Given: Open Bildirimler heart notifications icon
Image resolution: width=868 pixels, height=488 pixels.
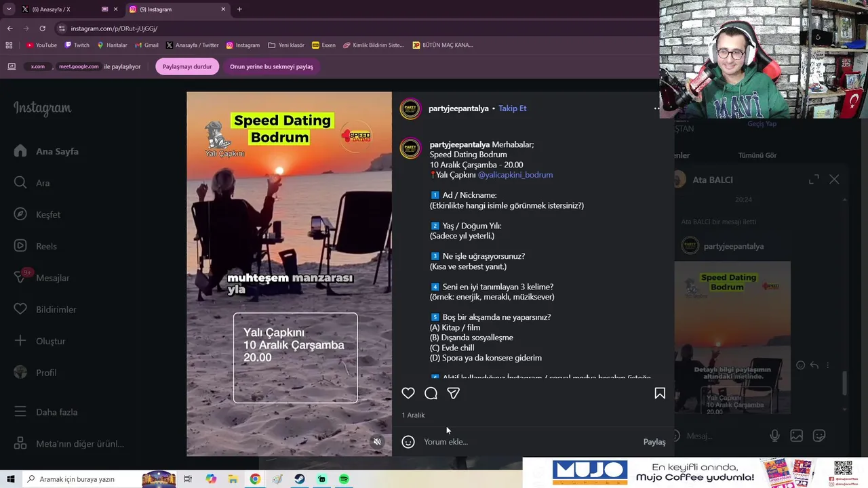Looking at the screenshot, I should click(20, 309).
